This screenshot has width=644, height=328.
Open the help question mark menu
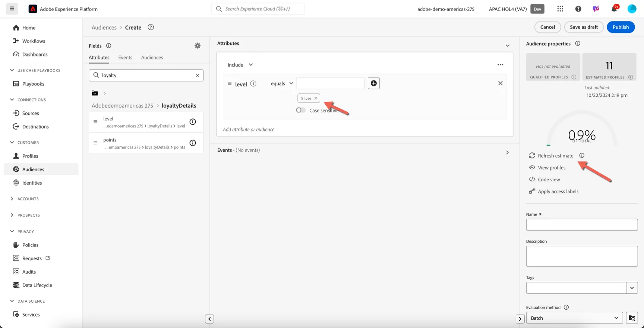[x=578, y=9]
